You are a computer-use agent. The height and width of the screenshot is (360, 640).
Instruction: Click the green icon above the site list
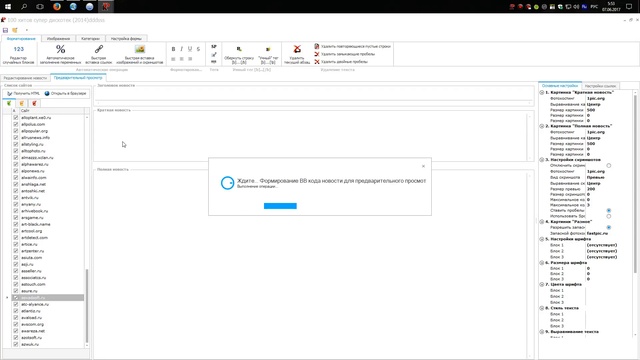9,103
